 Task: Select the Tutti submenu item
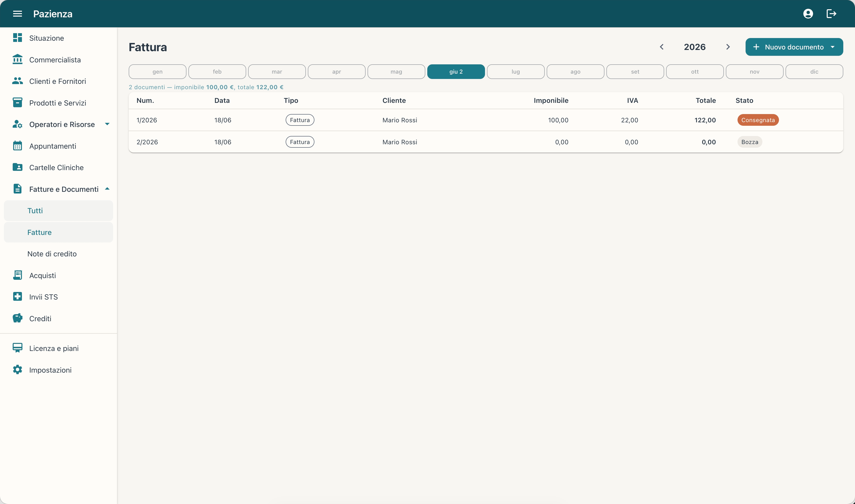click(58, 211)
